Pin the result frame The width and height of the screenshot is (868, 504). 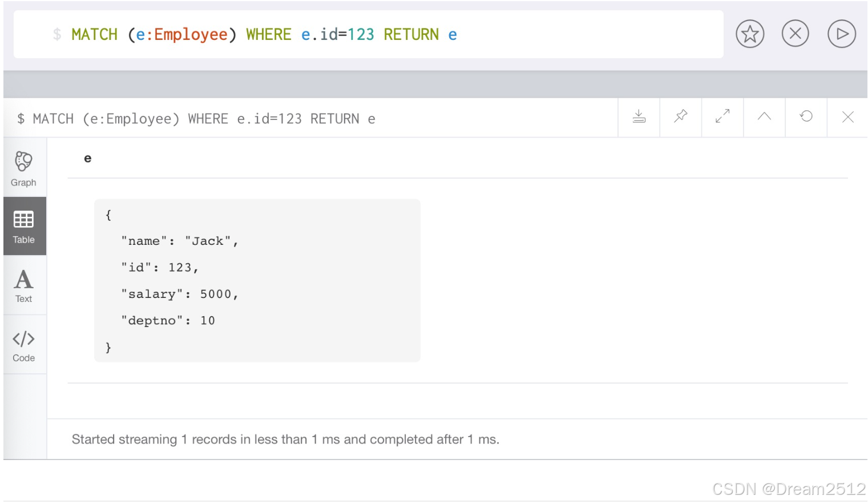(681, 117)
